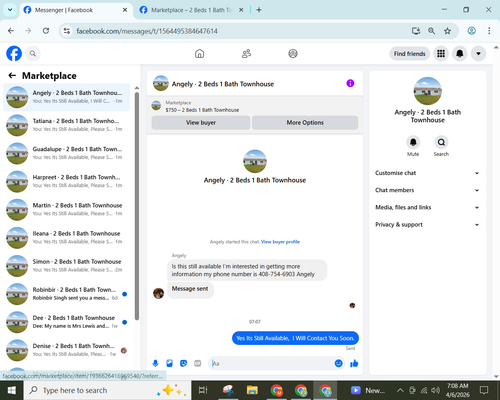Open Martin's townhouse conversation
The height and width of the screenshot is (400, 500).
[67, 209]
